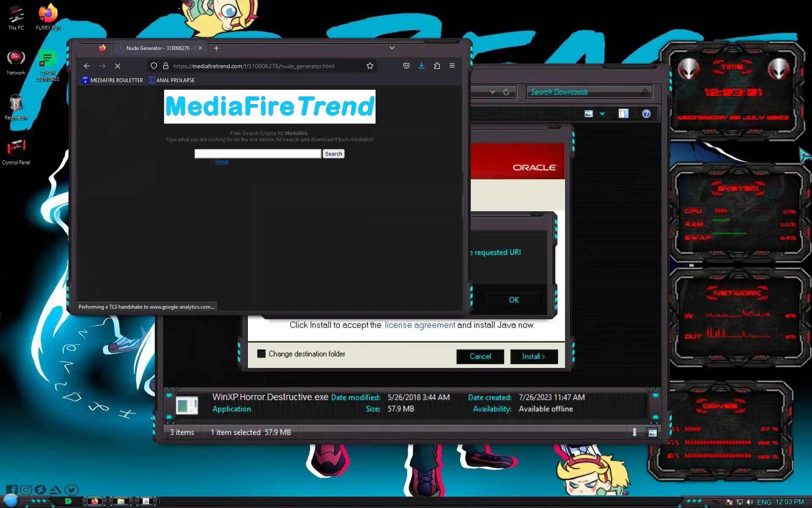Open the Explorer view options dropdown arrow
This screenshot has width=812, height=508.
click(602, 114)
